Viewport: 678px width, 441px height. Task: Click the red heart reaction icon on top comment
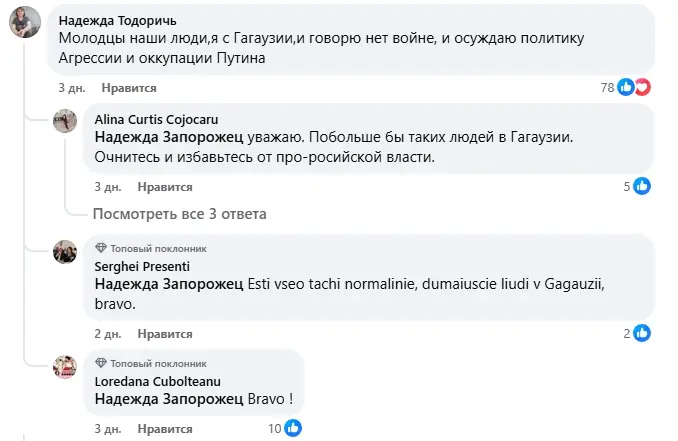point(643,87)
